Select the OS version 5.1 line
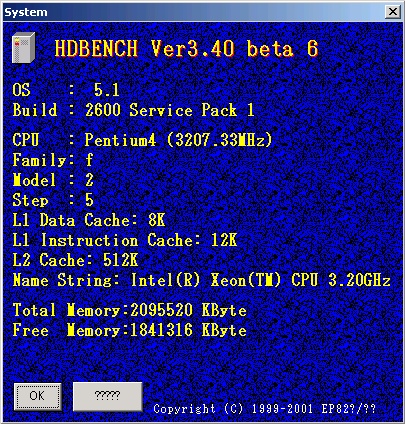 tap(66, 90)
